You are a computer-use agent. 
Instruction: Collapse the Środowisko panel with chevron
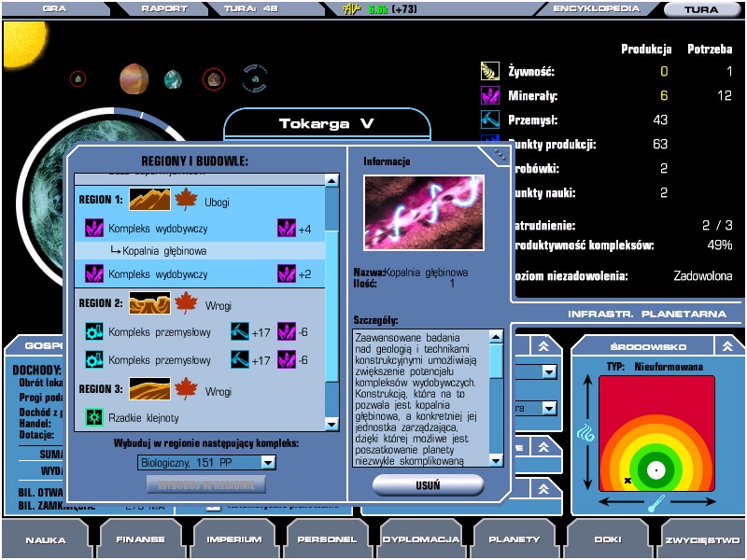727,345
